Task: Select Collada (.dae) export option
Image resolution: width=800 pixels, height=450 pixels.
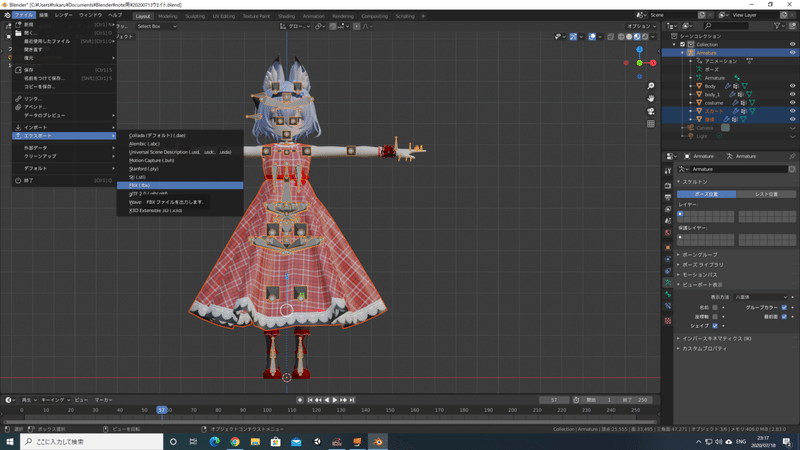Action: 180,135
